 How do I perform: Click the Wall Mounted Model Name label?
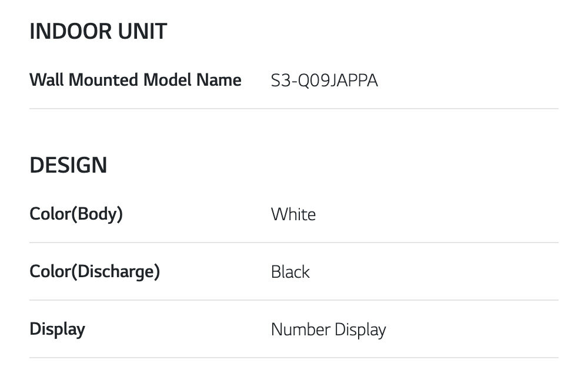[135, 80]
